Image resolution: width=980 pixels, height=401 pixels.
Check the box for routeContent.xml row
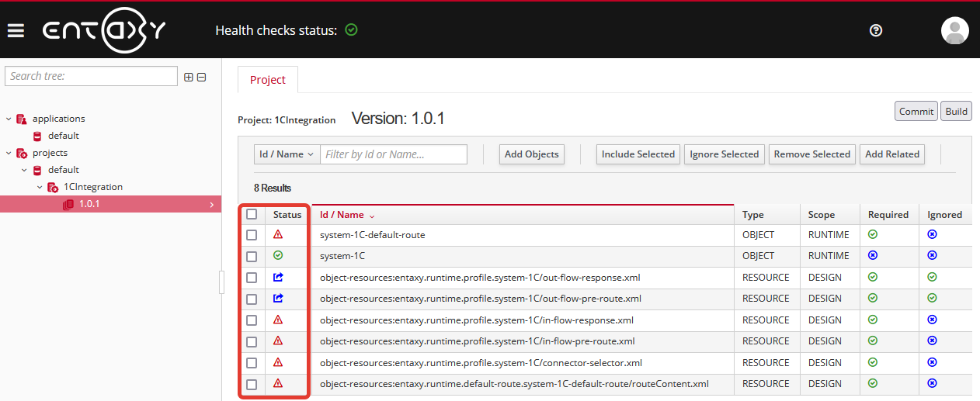(252, 384)
